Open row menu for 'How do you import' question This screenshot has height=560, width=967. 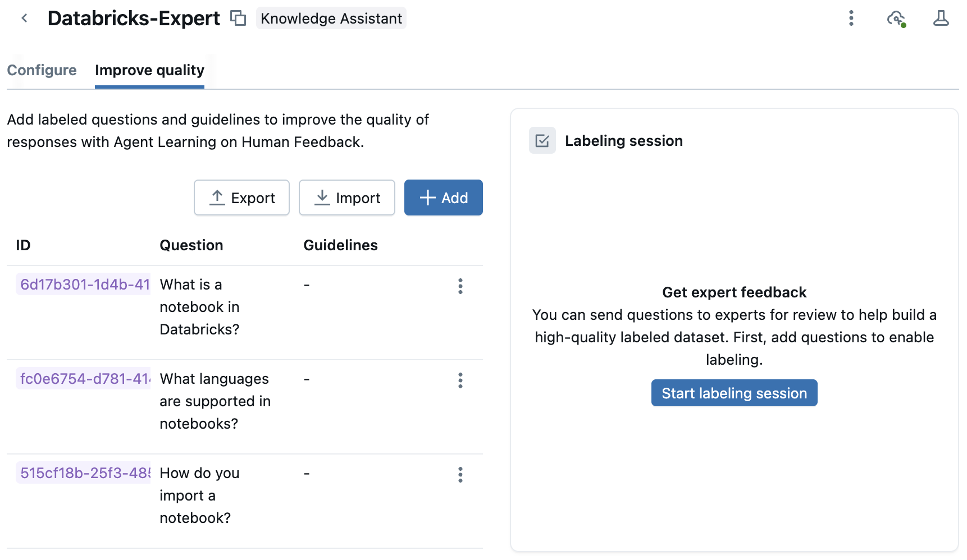(x=460, y=475)
